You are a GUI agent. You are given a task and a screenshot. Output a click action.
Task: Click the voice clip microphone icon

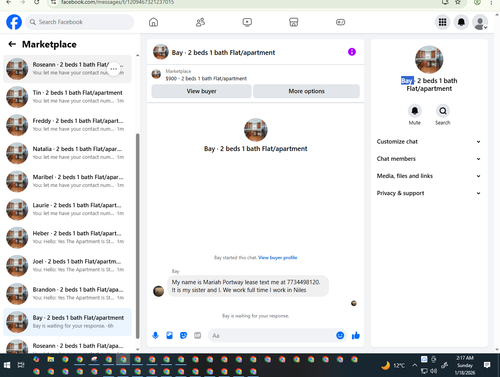(x=155, y=335)
